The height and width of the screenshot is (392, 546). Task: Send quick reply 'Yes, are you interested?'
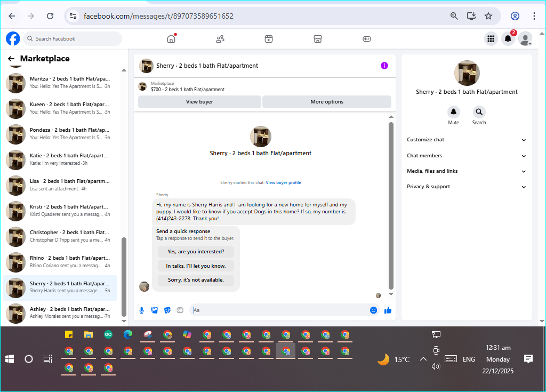pyautogui.click(x=196, y=252)
